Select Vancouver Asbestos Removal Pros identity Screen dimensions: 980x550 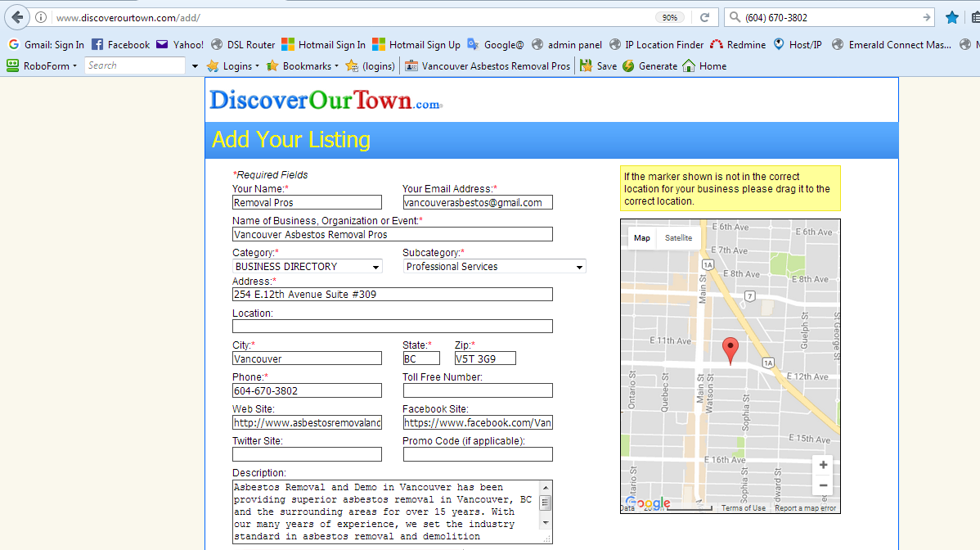[488, 65]
